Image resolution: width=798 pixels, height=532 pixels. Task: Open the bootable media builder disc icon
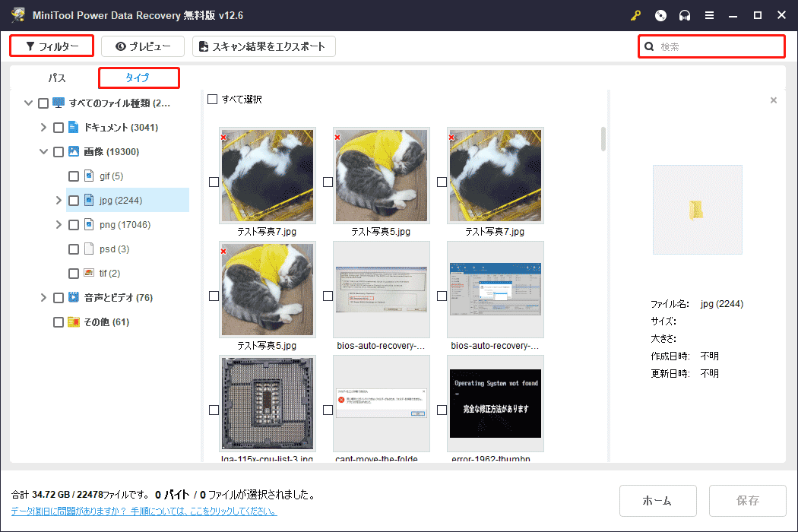pyautogui.click(x=660, y=14)
